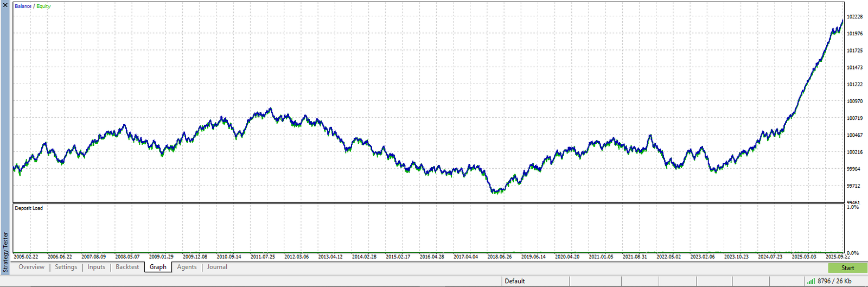Screen dimensions: 868x287
Task: Click the 100467 axis value
Action: click(855, 135)
